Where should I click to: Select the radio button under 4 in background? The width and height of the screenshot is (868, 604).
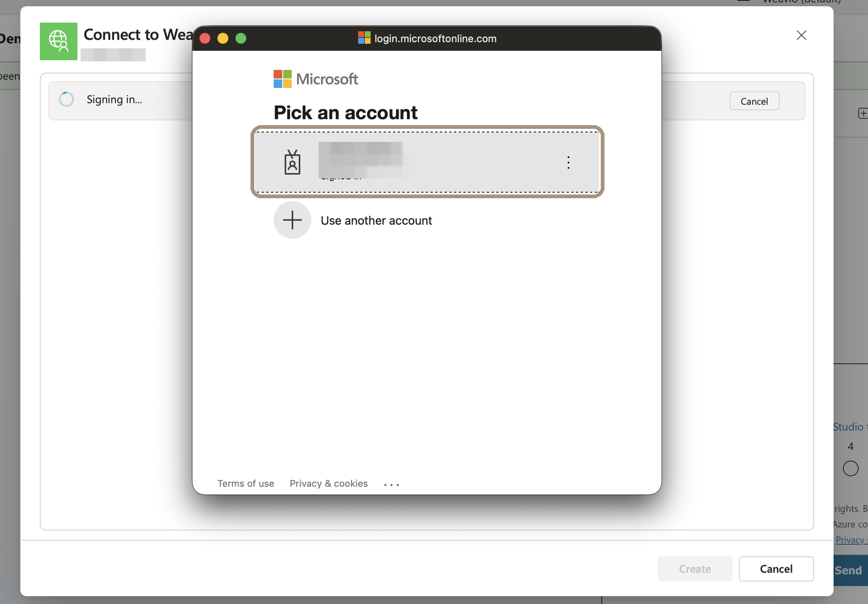(851, 468)
